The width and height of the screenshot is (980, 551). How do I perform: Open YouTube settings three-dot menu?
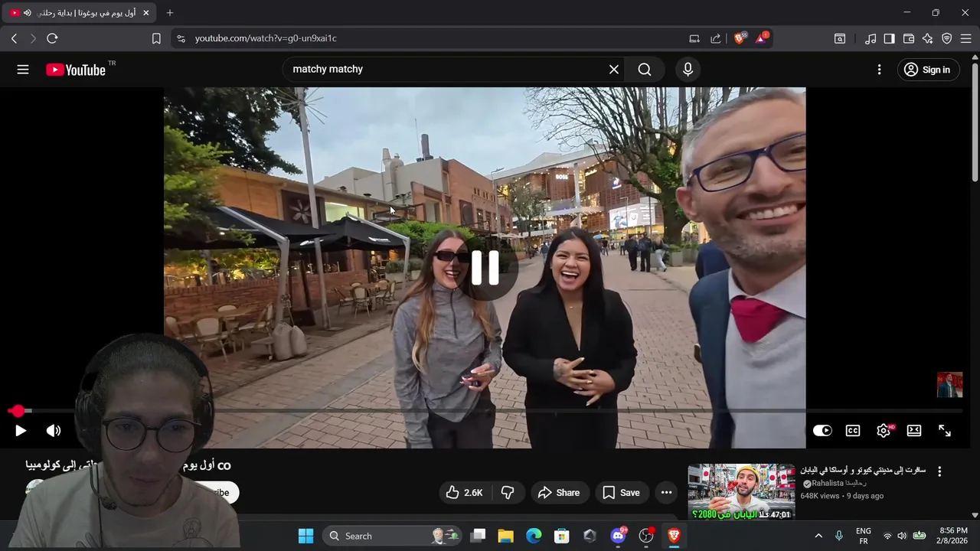click(879, 70)
